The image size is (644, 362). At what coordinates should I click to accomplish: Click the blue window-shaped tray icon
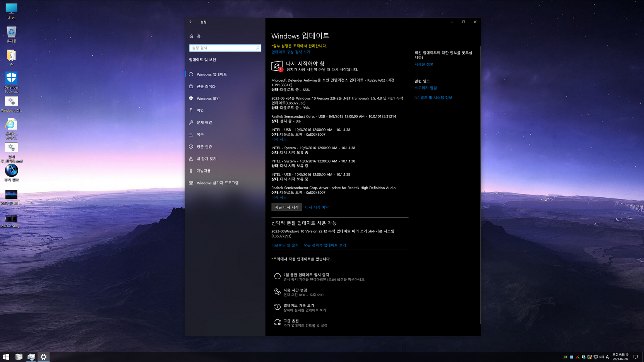571,357
